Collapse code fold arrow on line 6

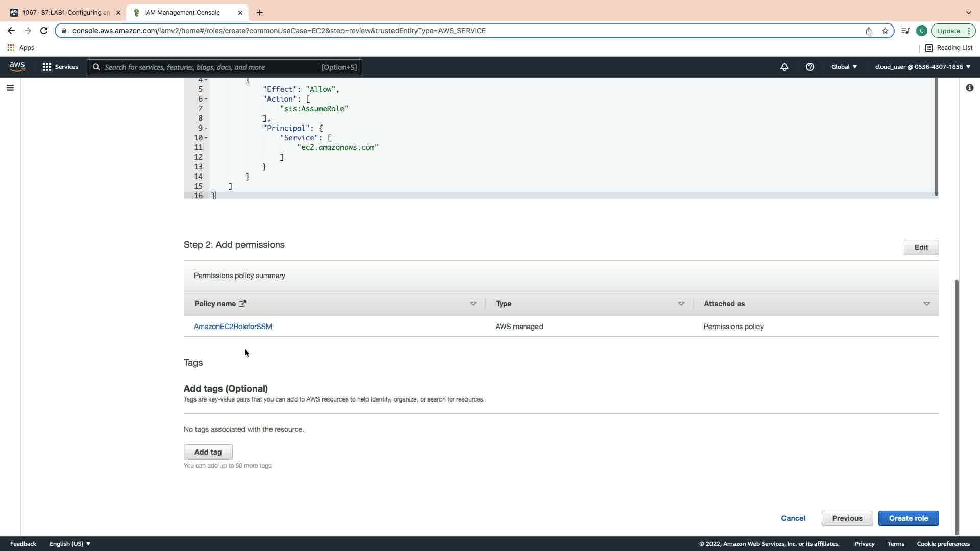pos(206,99)
